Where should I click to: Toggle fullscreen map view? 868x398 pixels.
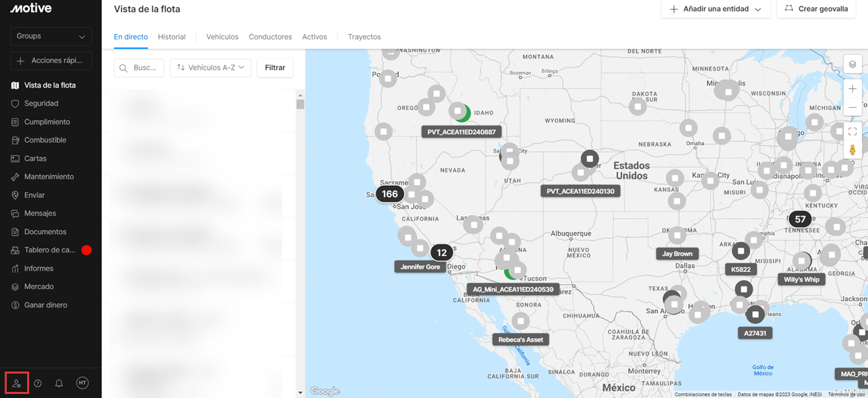pyautogui.click(x=852, y=132)
